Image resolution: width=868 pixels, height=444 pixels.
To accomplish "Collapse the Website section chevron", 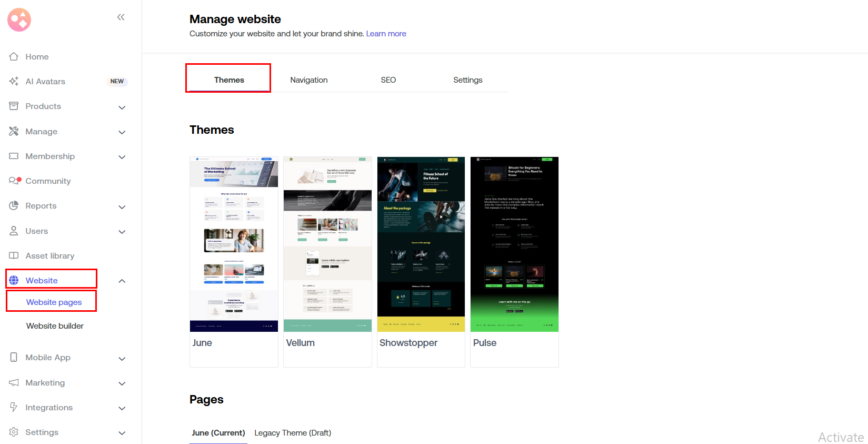I will 122,281.
